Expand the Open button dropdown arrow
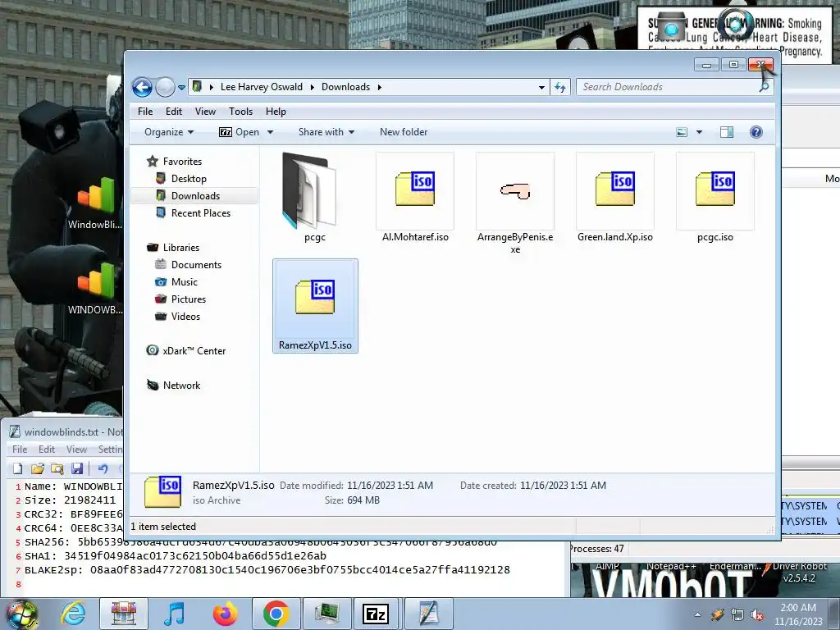The image size is (840, 630). tap(270, 132)
